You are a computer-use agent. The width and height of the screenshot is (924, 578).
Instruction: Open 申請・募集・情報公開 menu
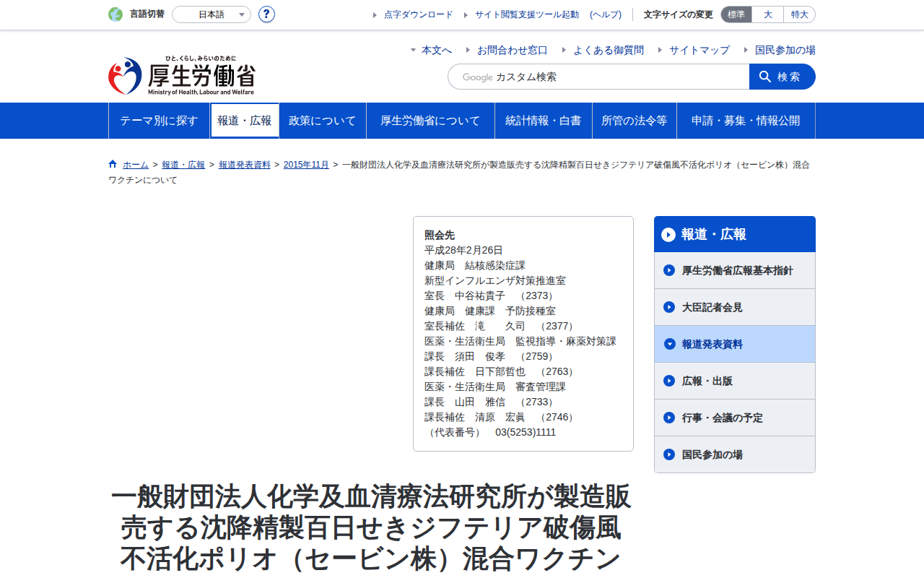746,121
